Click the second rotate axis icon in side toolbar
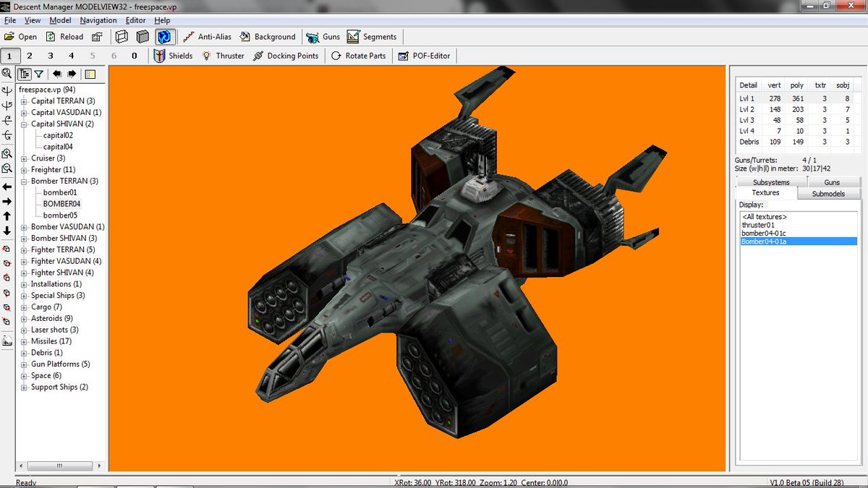Image resolution: width=868 pixels, height=488 pixels. click(x=7, y=106)
